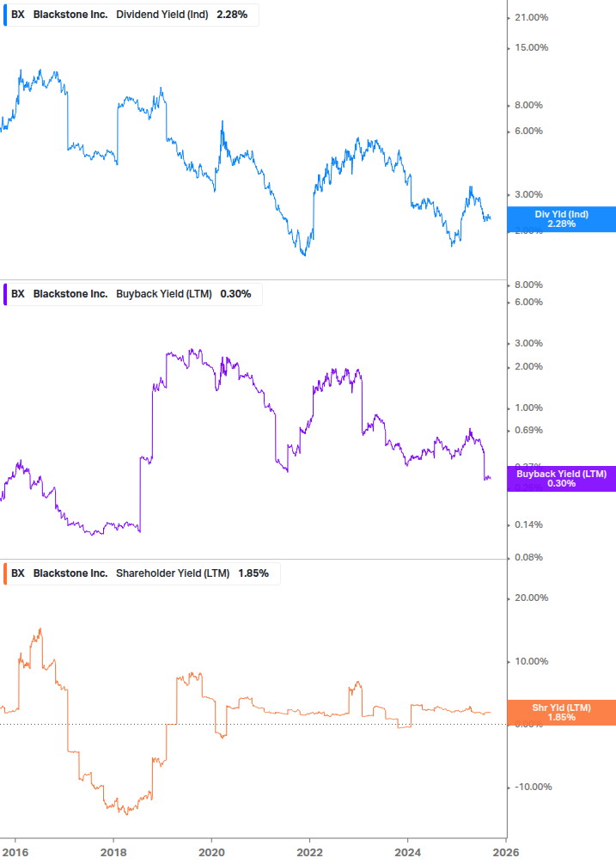Click the 2020 label on the time axis

pyautogui.click(x=211, y=853)
